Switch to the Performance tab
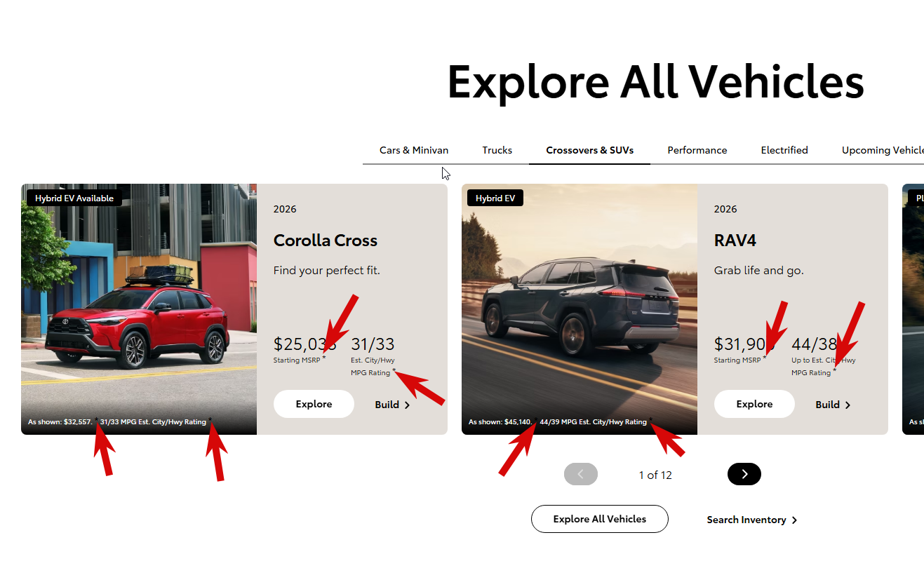This screenshot has height=561, width=924. pos(697,150)
